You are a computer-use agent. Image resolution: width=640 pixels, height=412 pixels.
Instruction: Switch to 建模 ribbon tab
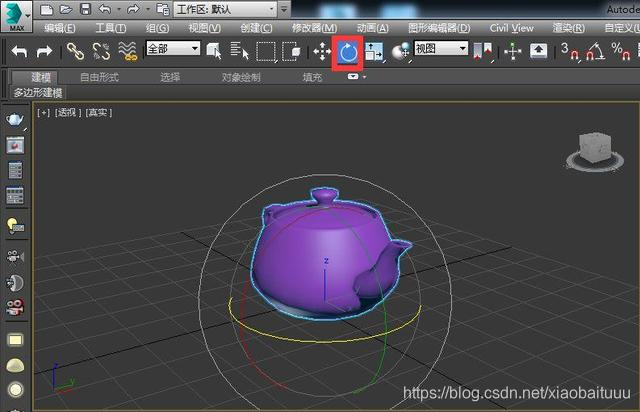coord(41,77)
